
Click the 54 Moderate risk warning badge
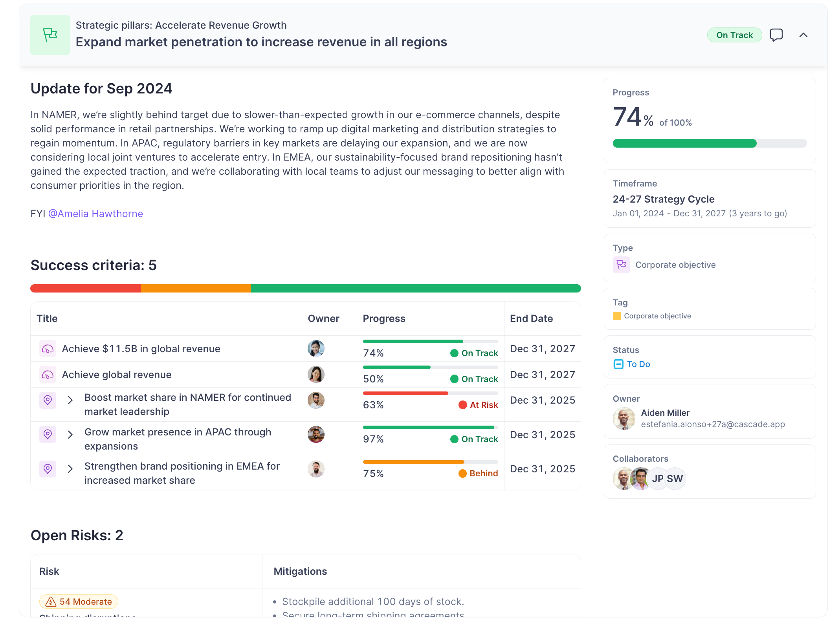click(x=79, y=602)
